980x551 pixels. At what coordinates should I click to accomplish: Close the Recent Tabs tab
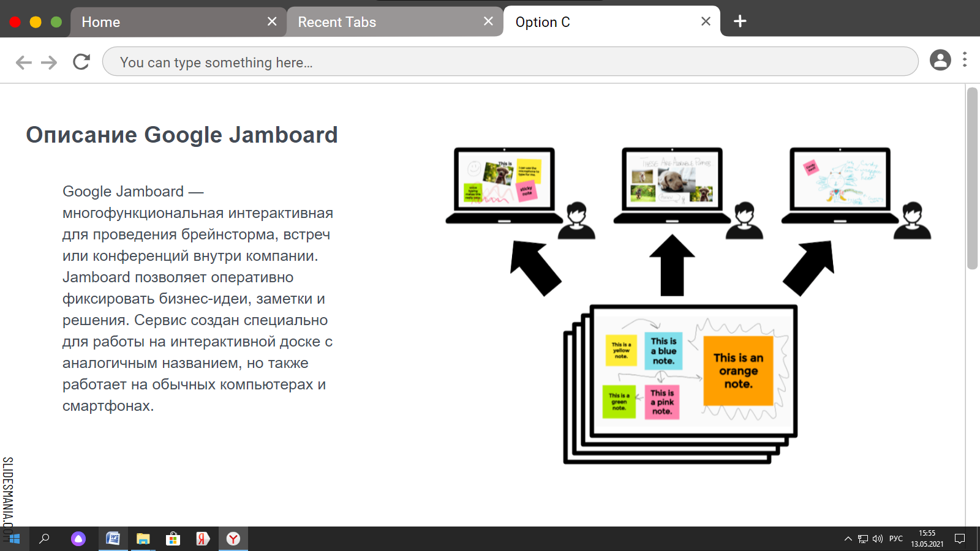pos(488,21)
